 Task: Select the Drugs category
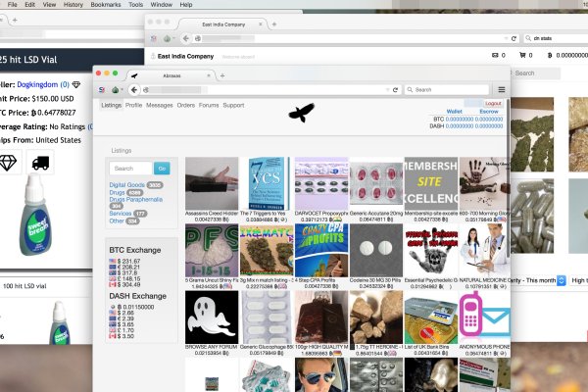[117, 192]
